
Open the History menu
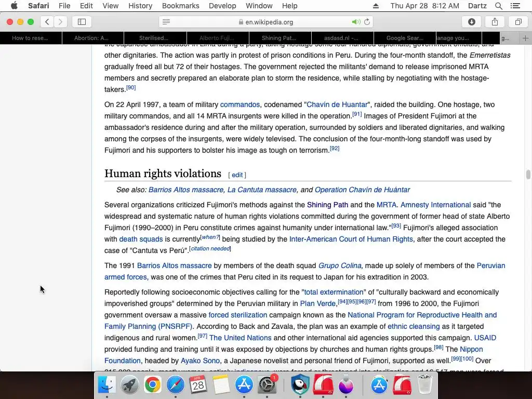click(140, 6)
